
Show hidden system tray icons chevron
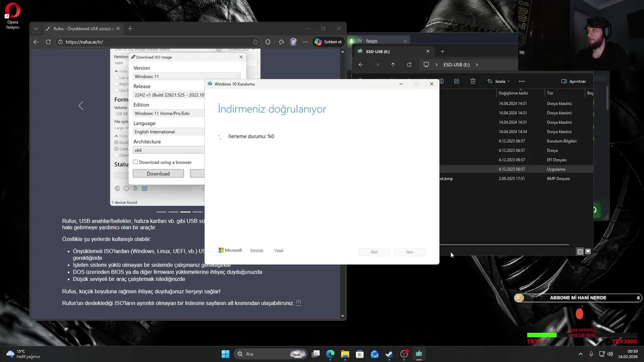coord(580,354)
